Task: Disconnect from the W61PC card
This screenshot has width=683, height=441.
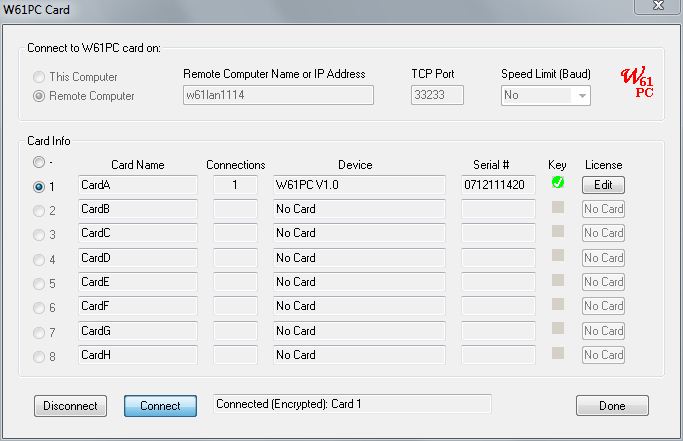Action: [x=70, y=406]
